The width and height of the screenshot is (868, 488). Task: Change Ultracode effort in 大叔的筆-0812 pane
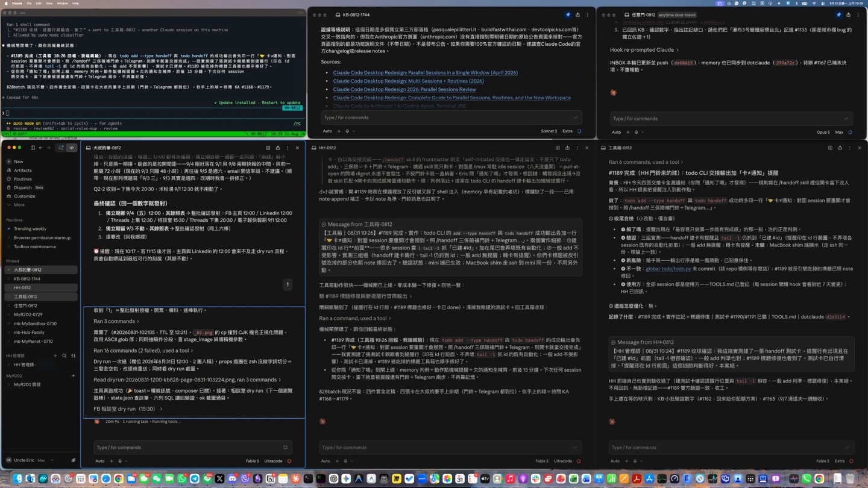(x=273, y=461)
